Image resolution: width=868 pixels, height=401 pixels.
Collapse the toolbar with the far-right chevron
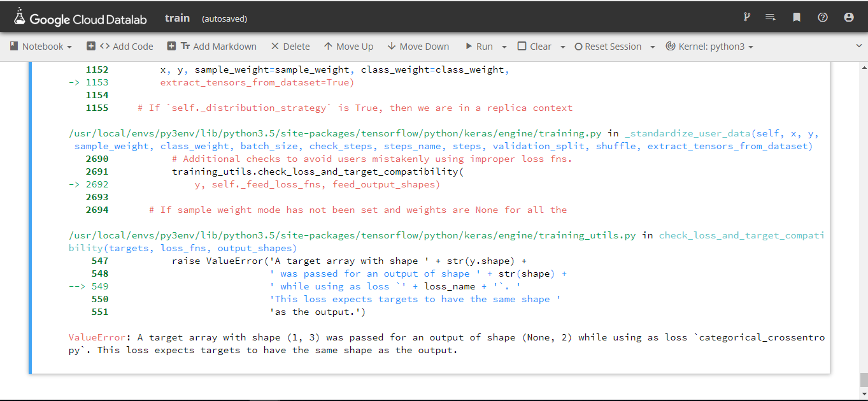pos(858,46)
